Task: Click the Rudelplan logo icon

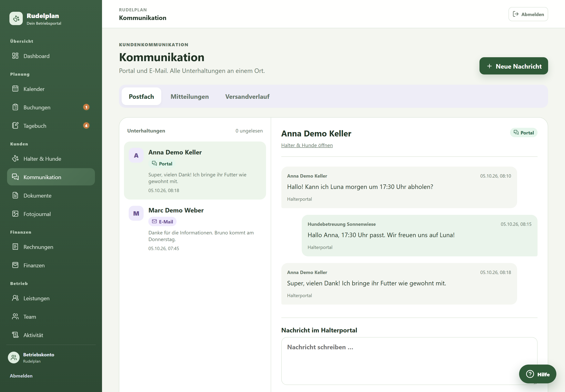Action: 16,18
